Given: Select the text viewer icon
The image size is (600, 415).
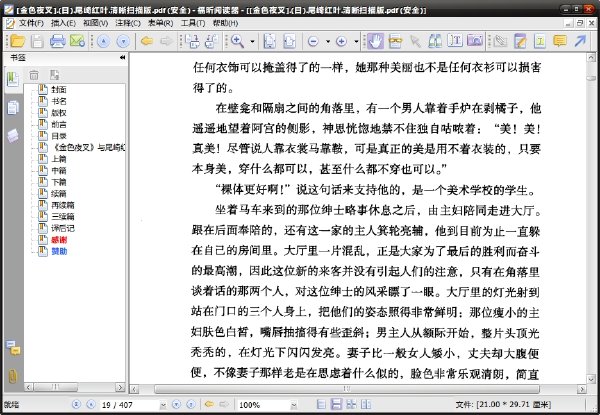Looking at the screenshot, I should click(x=455, y=41).
